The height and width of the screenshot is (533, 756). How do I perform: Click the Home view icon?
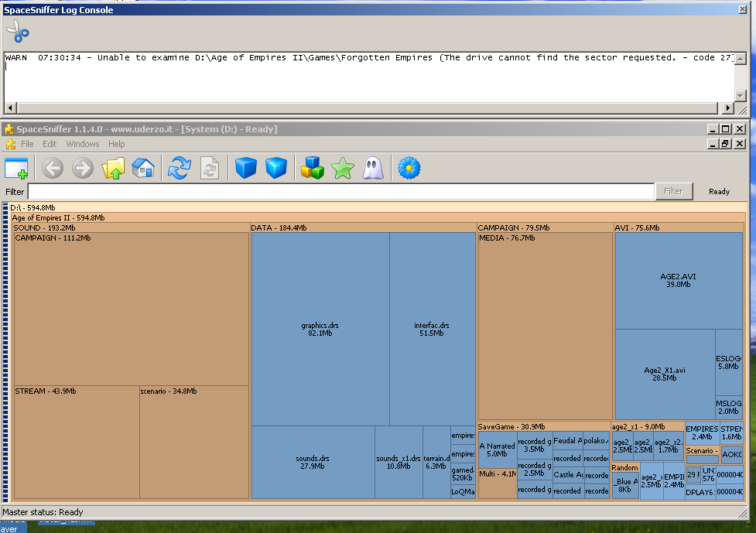click(x=143, y=169)
